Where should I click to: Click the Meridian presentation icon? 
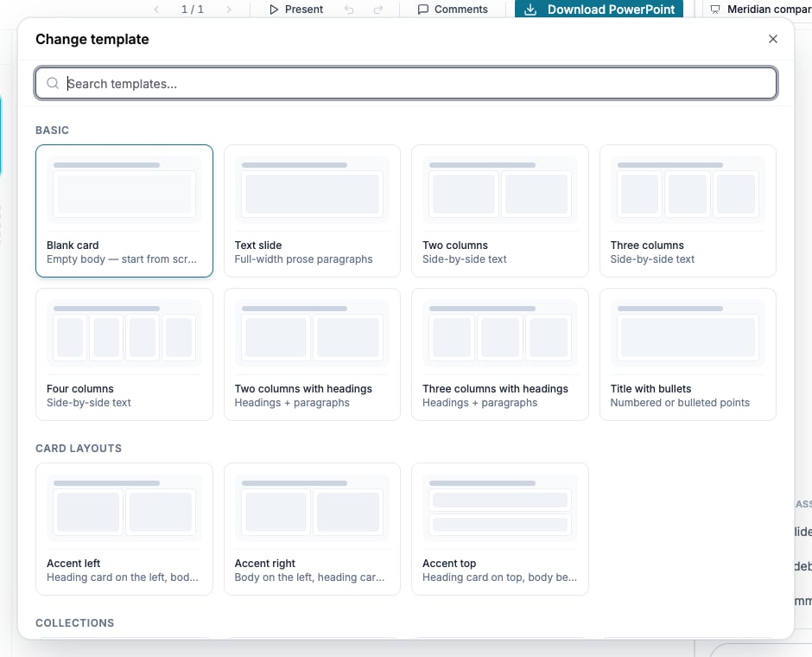715,10
